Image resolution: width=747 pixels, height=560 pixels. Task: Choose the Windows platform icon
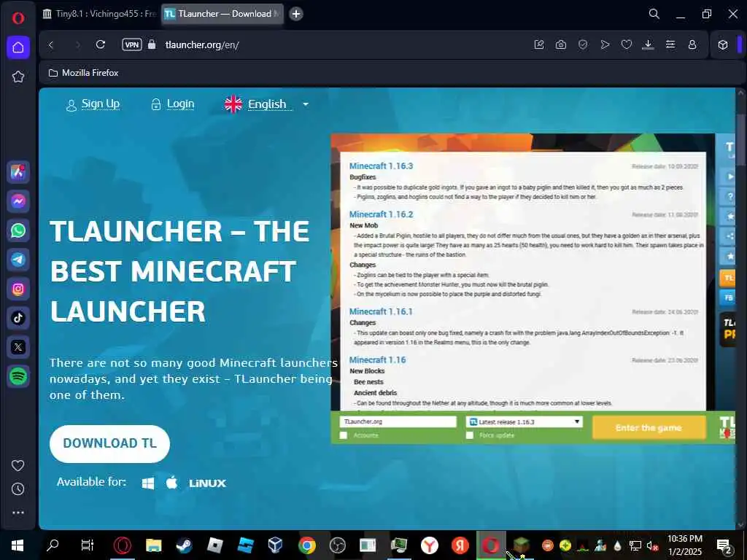click(x=148, y=483)
